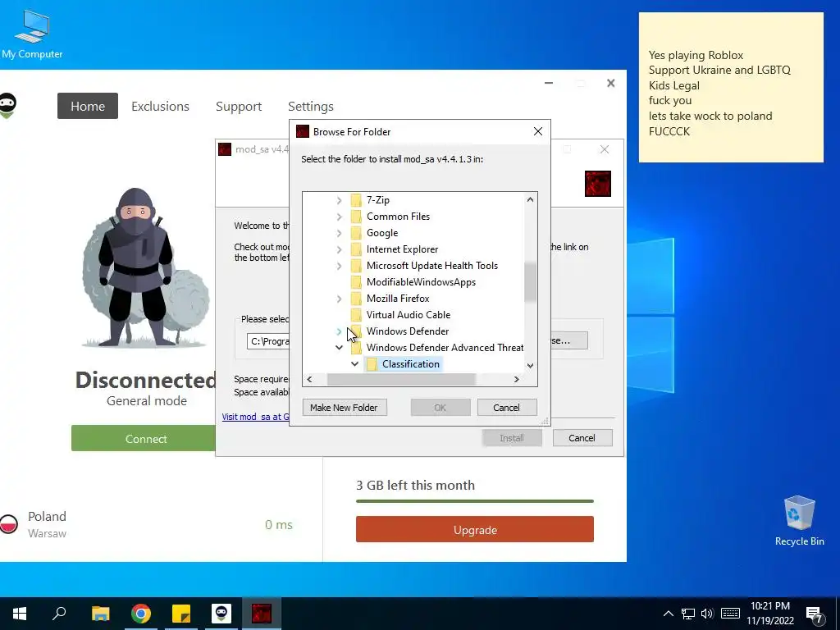
Task: Click the Poland flag icon
Action: tap(8, 524)
